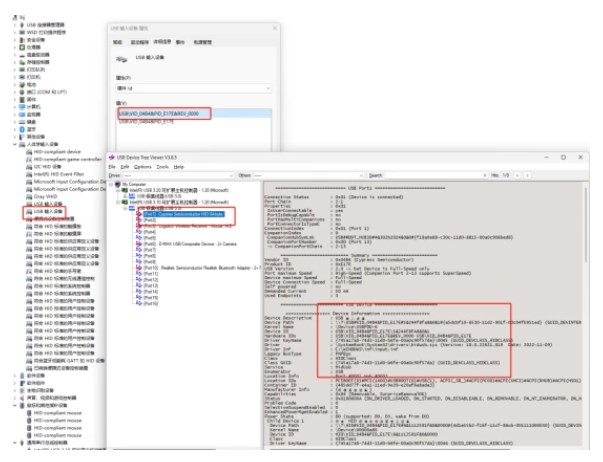
Task: Open the Others dropdown in USB Device Tree Viewer
Action: click(x=308, y=175)
